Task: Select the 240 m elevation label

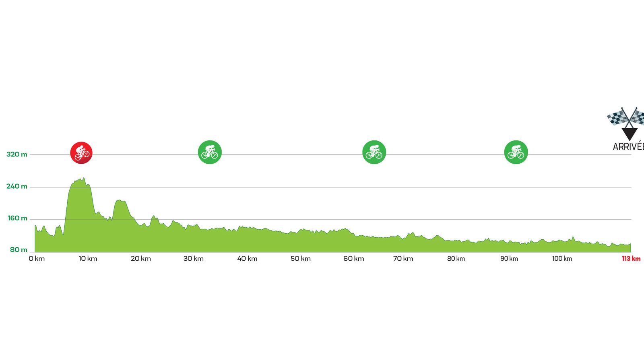Action: [17, 186]
